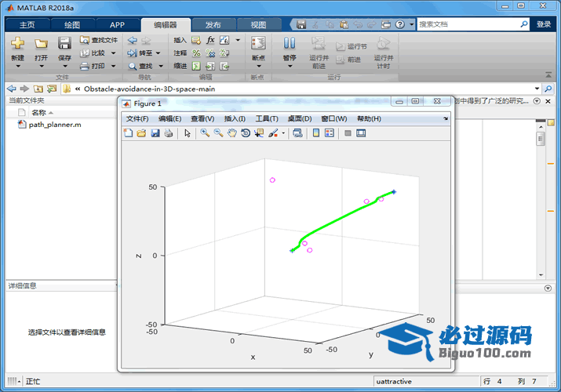Open the Compare dropdown arrow
The width and height of the screenshot is (561, 392).
(114, 53)
